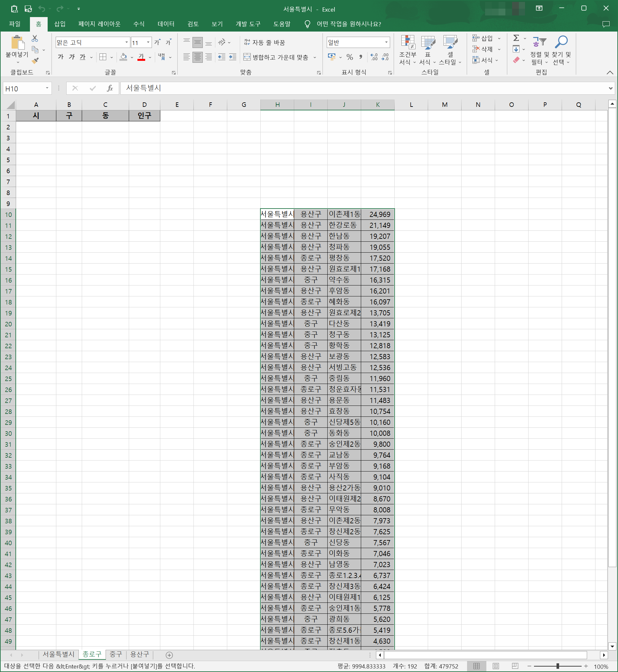Toggle Align Left horizontal alignment
Viewport: 618px width, 672px height.
click(x=187, y=57)
